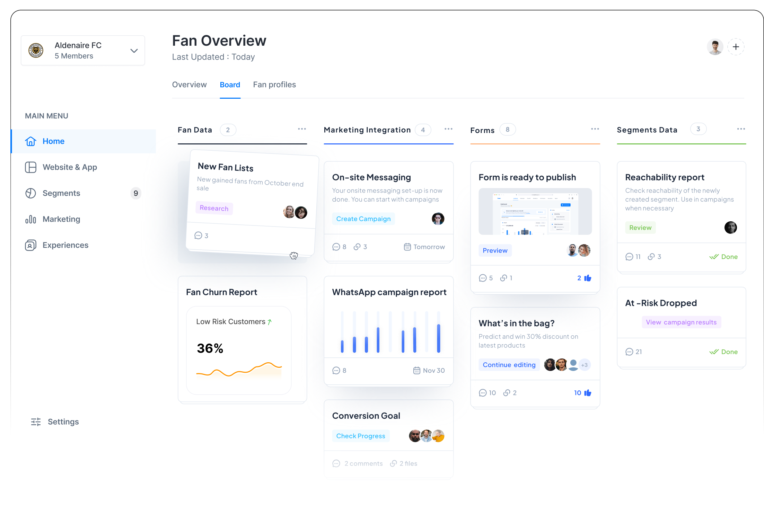This screenshot has height=532, width=764.
Task: Click the thumbs-up on What's in the bag card
Action: tap(588, 393)
